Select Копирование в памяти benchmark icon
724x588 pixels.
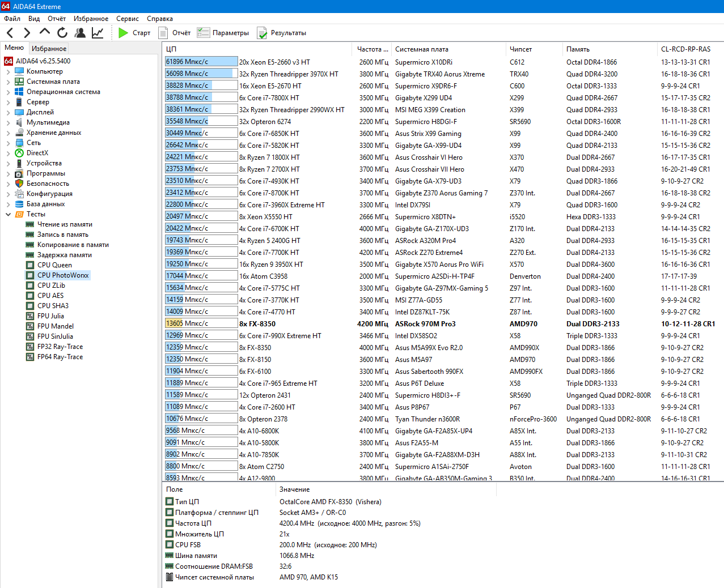(30, 245)
